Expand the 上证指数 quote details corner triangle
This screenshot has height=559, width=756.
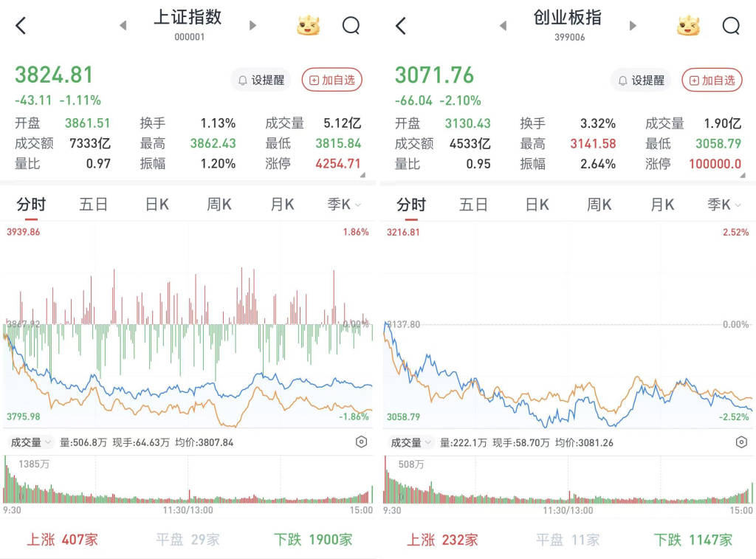pos(362,175)
